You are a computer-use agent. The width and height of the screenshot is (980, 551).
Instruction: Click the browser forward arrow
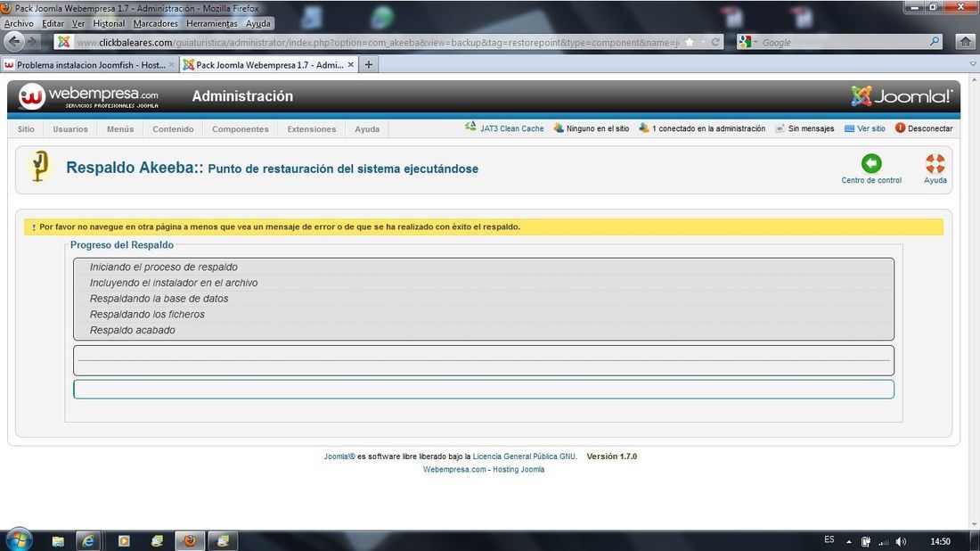32,42
